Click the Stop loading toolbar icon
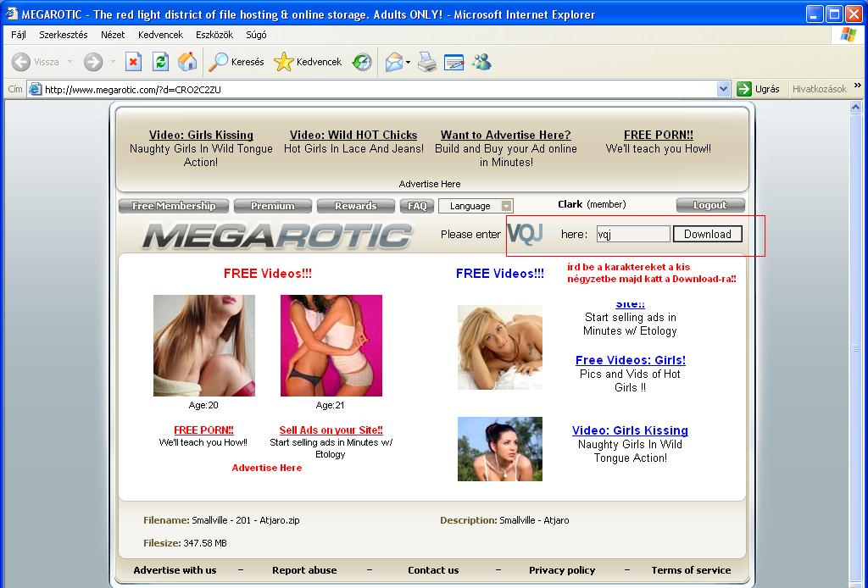 (x=133, y=62)
